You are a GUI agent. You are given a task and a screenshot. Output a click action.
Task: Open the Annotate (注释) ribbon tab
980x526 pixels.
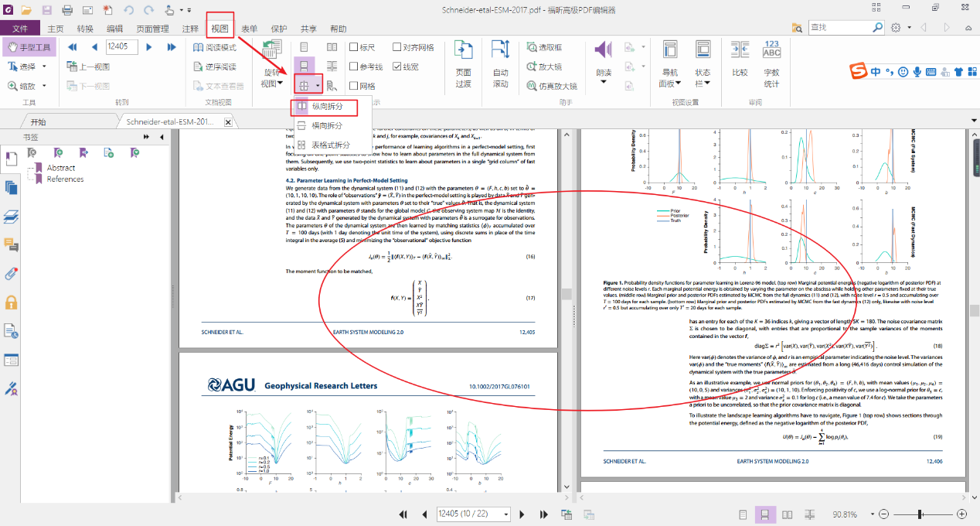pos(189,29)
